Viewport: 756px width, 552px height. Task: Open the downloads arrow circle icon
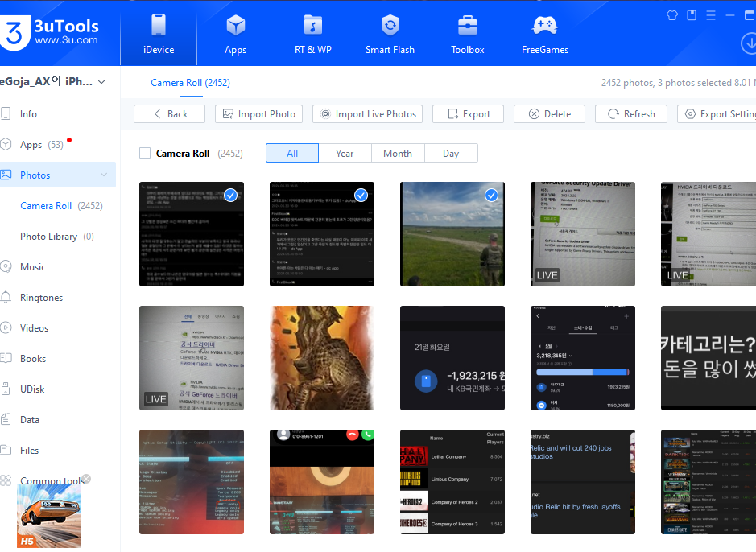(x=749, y=43)
